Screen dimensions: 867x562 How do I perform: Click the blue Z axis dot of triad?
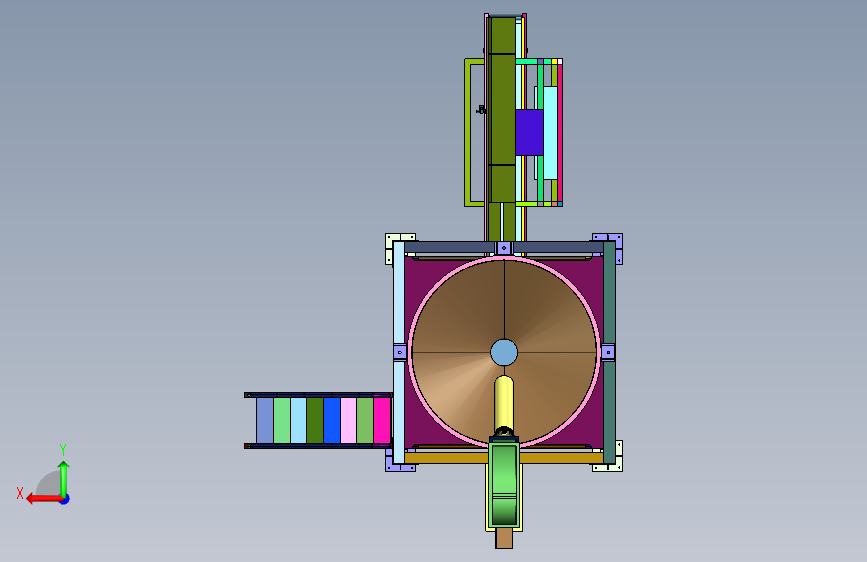tap(65, 499)
